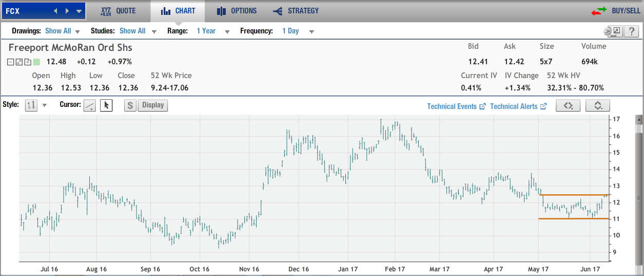Expand quote details with plus box

click(27, 62)
